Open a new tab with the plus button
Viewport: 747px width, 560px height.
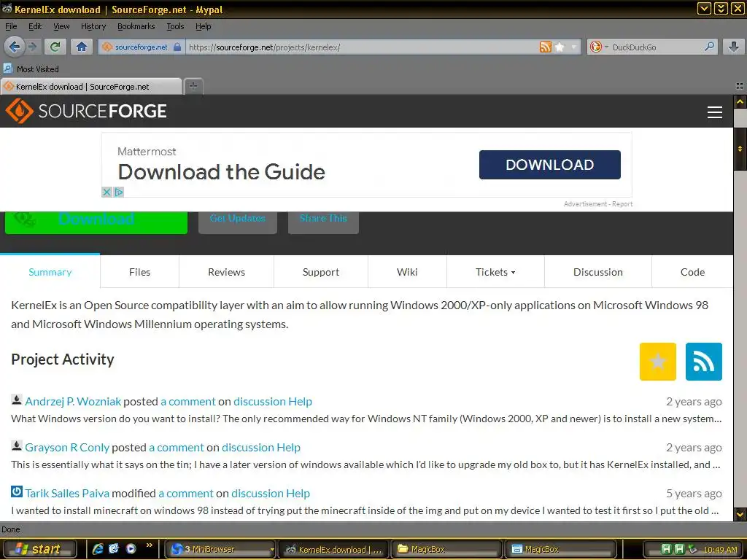point(193,86)
